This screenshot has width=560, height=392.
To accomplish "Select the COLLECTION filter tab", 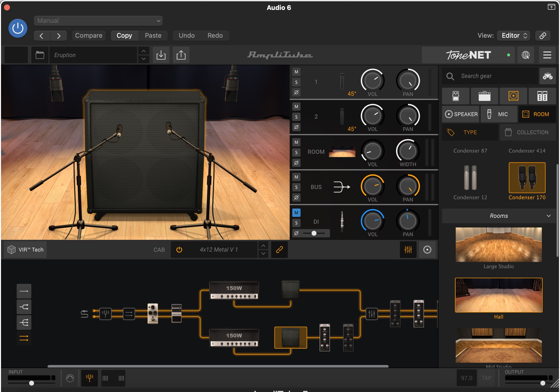I will tap(528, 132).
